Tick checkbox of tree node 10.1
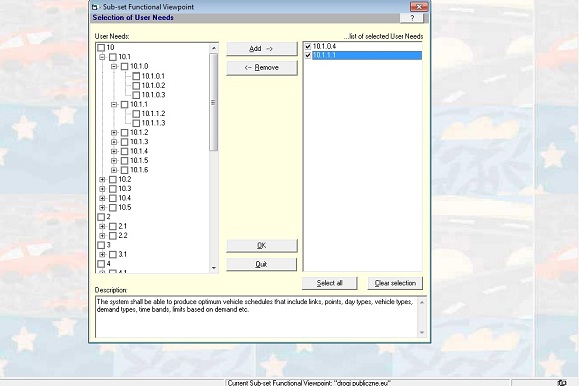 (113, 57)
